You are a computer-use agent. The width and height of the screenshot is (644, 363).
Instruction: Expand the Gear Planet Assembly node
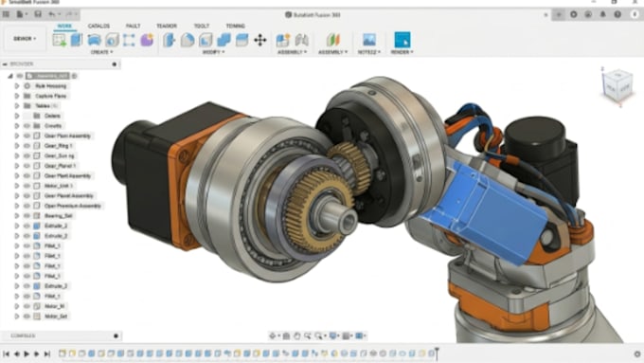(17, 195)
